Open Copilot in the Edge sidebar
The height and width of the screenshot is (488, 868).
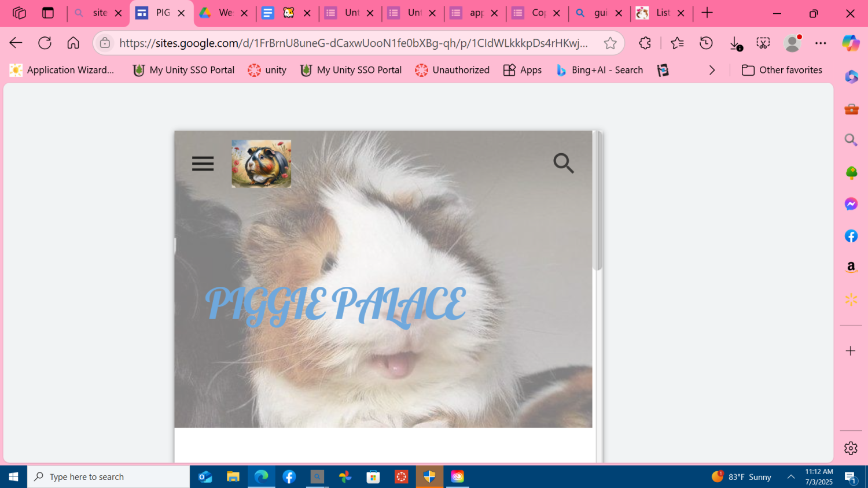851,43
